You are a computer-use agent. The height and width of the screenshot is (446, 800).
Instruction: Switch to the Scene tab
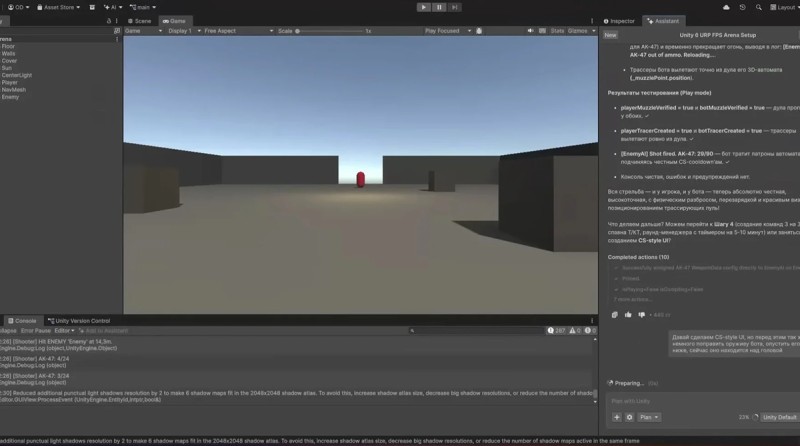(x=139, y=21)
